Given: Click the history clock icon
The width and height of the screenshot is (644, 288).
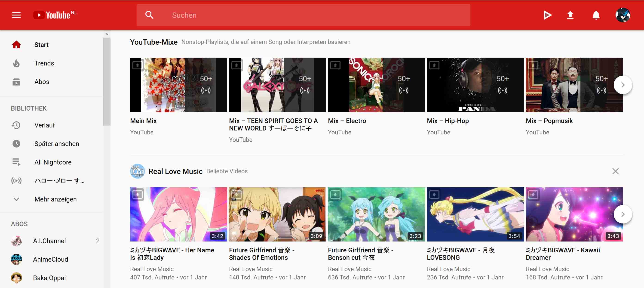Looking at the screenshot, I should pos(16,125).
